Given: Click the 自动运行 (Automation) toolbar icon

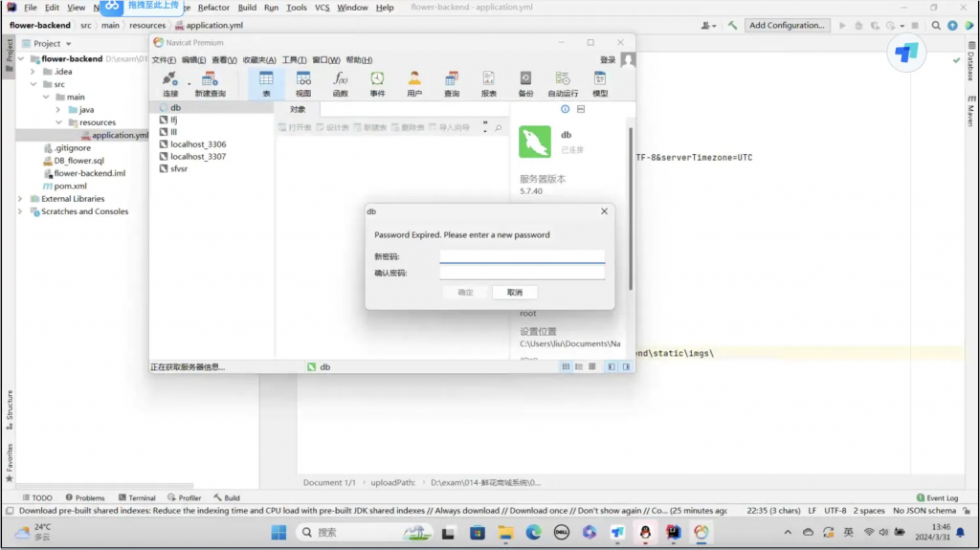Looking at the screenshot, I should (563, 82).
